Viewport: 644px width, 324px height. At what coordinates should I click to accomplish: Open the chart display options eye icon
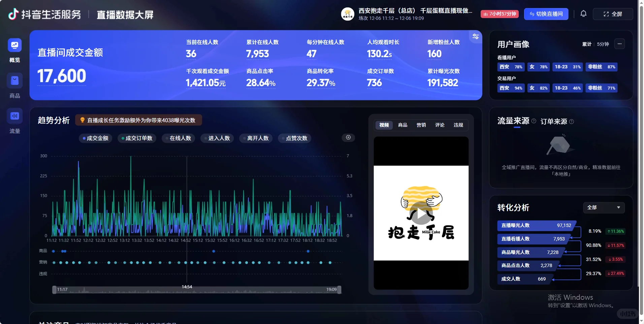348,137
